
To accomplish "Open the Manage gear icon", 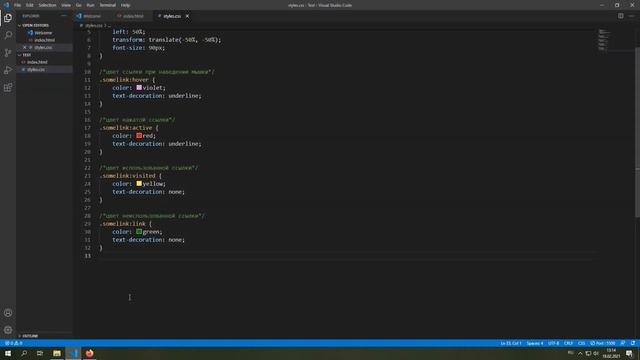I will point(8,330).
